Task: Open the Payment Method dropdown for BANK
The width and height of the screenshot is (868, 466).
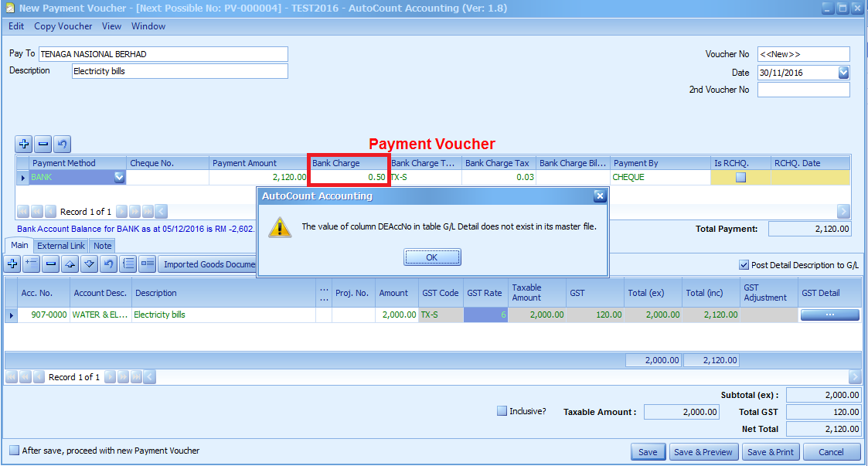Action: click(117, 177)
